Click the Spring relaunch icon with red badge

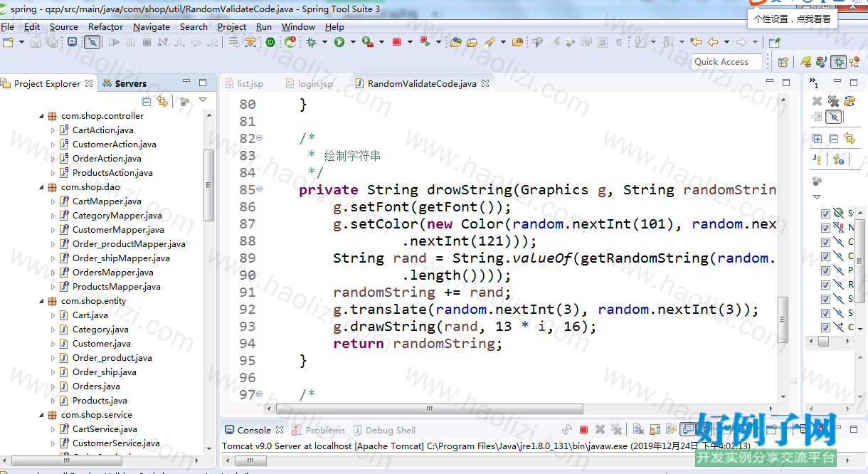click(290, 42)
